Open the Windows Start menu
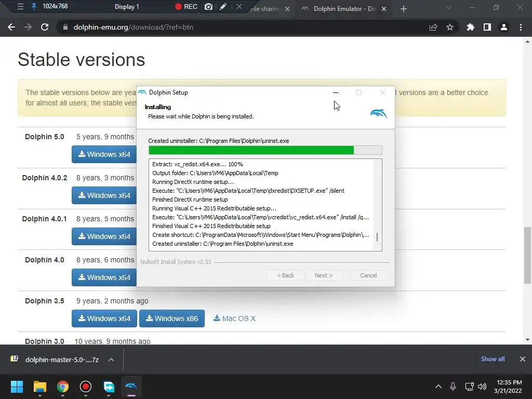The height and width of the screenshot is (399, 532). pos(17,387)
